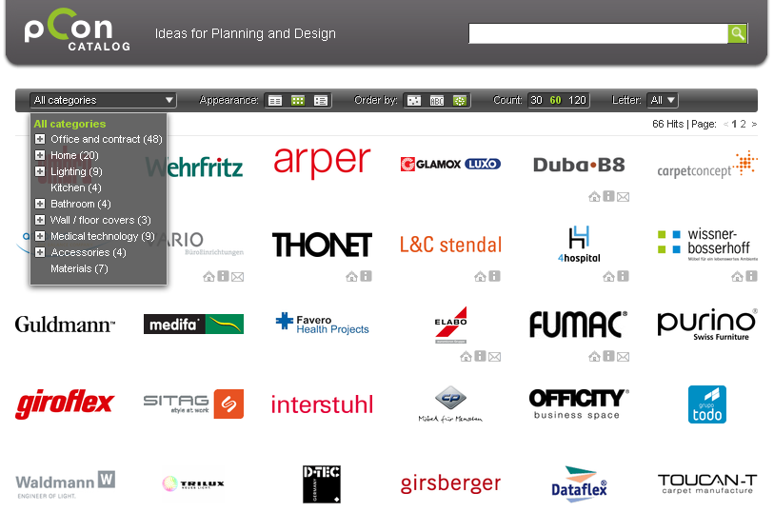Open the interstuhl manufacturer logo
The height and width of the screenshot is (532, 774).
tap(322, 404)
